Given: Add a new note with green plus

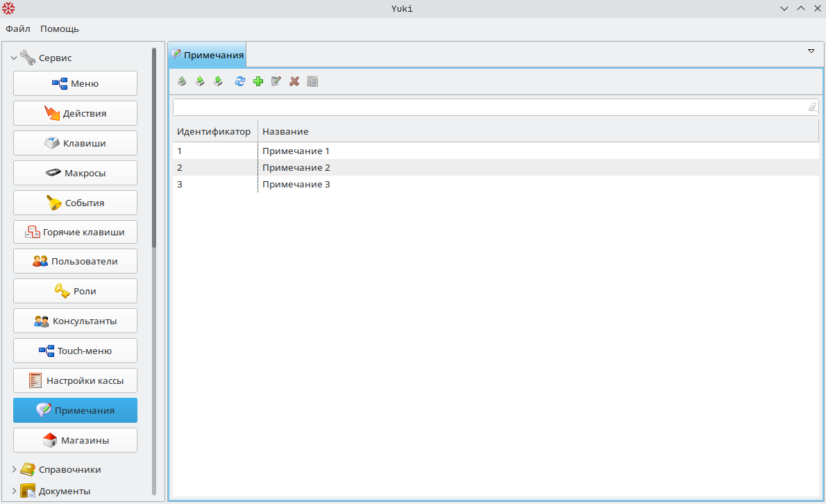Looking at the screenshot, I should coord(258,81).
